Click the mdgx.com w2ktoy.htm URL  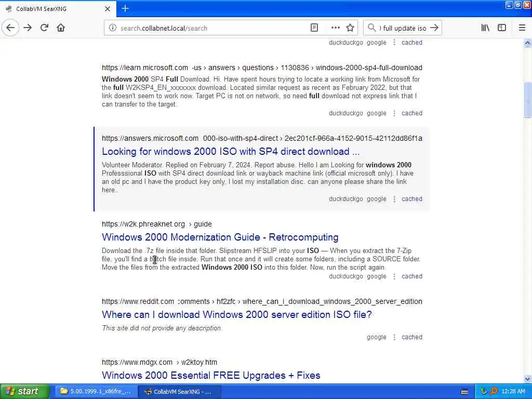pyautogui.click(x=159, y=362)
